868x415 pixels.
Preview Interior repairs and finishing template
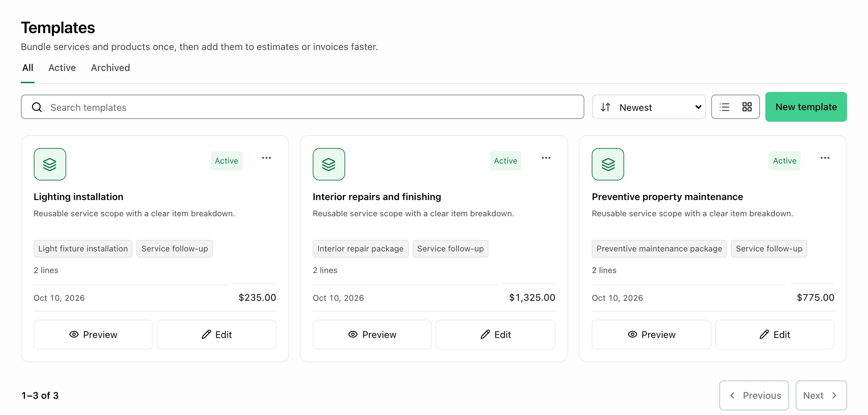(372, 335)
